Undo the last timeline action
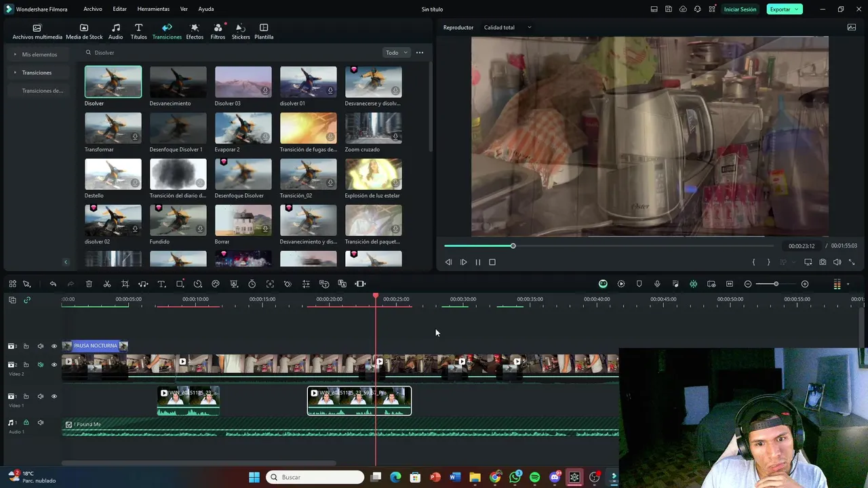Viewport: 868px width, 488px height. click(x=53, y=284)
